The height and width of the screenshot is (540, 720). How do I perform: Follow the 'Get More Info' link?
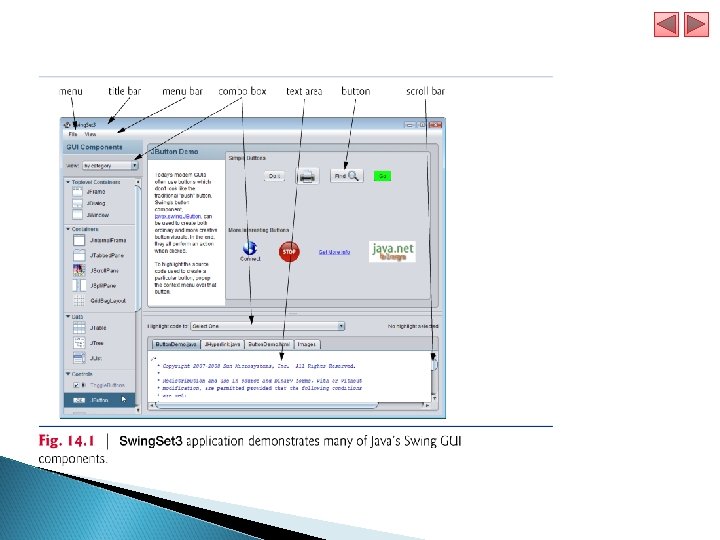334,252
